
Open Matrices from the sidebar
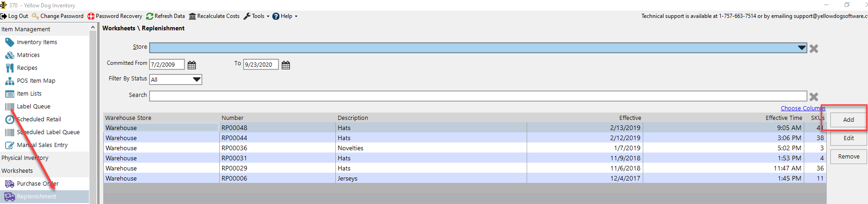pyautogui.click(x=28, y=55)
